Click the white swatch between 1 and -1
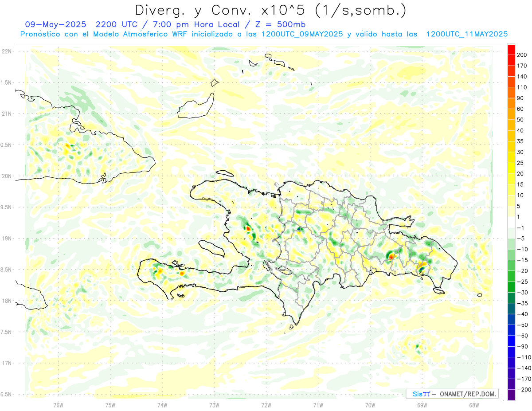This screenshot has height=411, width=532. click(x=512, y=223)
